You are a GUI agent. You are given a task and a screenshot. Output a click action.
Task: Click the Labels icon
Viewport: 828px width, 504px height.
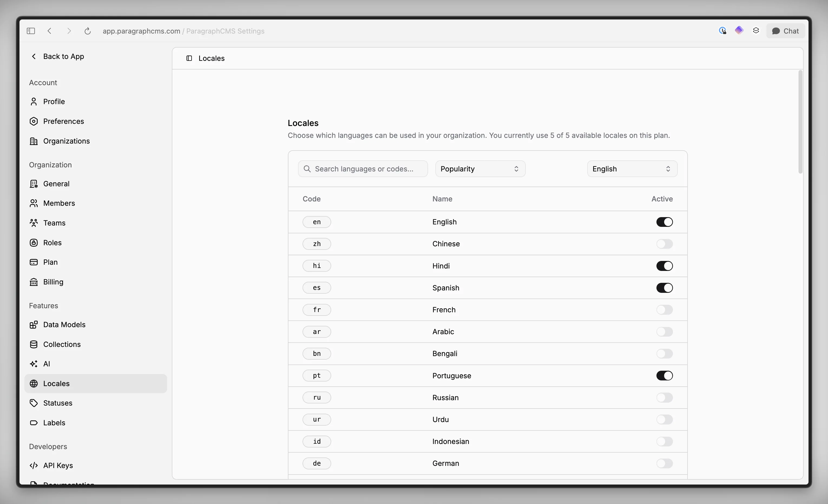click(x=34, y=423)
